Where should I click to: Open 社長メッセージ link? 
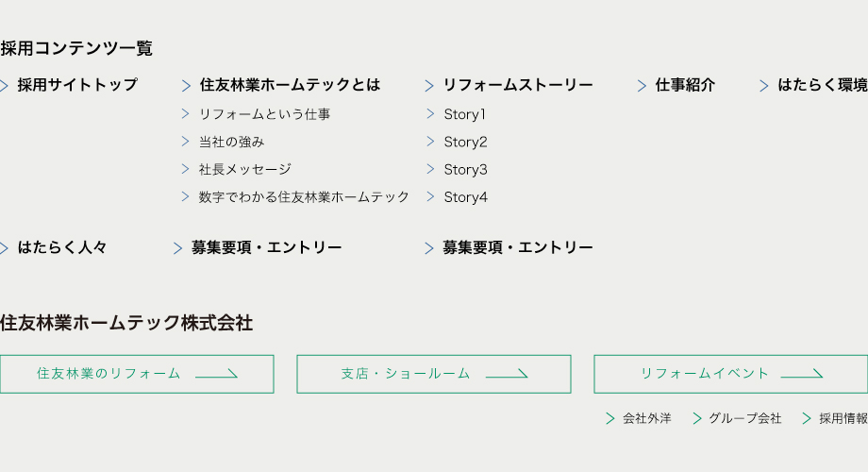244,169
